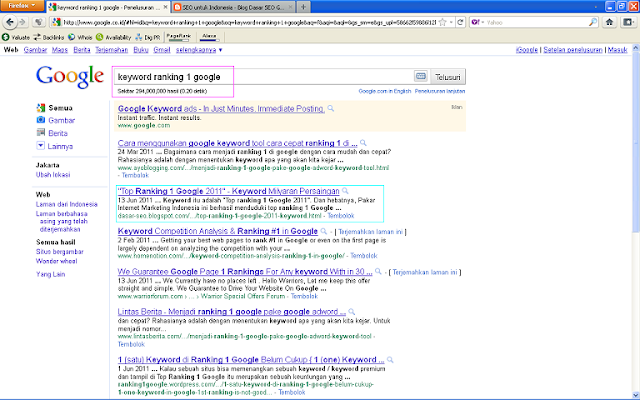The width and height of the screenshot is (640, 400).
Task: Click Situs bergambar option
Action: 60,251
